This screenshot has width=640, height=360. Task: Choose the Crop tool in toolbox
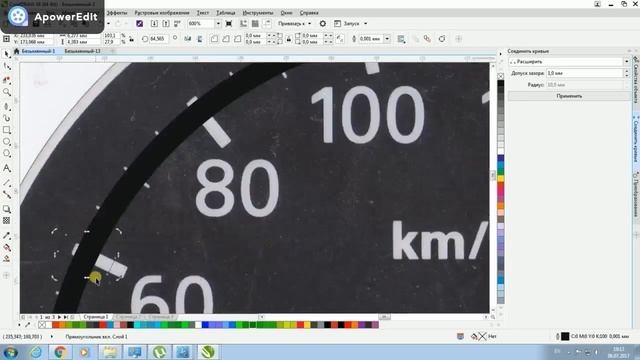[x=7, y=80]
